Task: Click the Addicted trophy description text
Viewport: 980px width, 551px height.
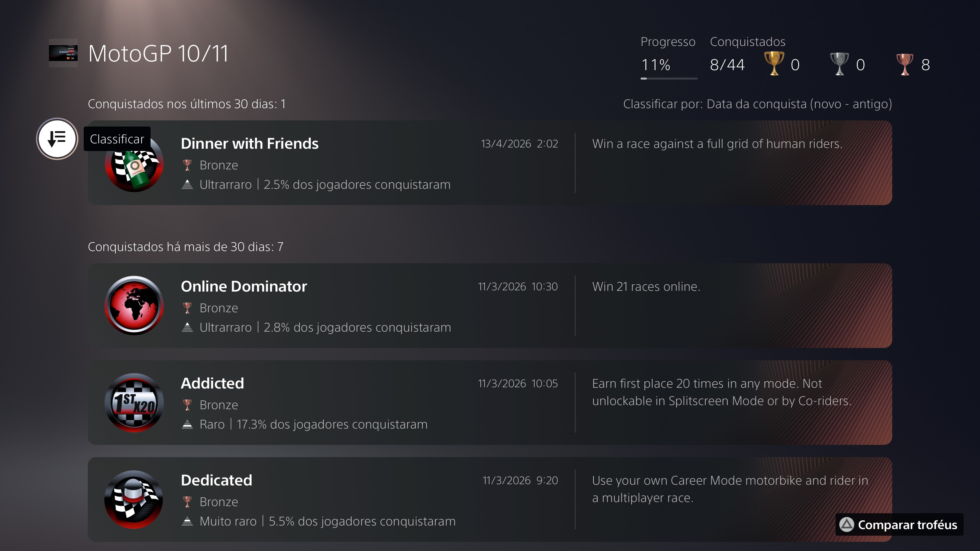Action: coord(722,392)
